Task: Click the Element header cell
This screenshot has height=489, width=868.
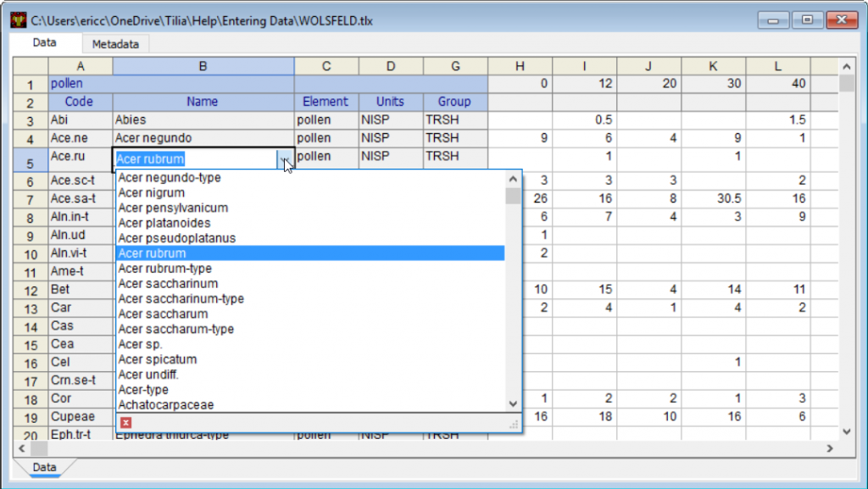Action: pyautogui.click(x=326, y=102)
